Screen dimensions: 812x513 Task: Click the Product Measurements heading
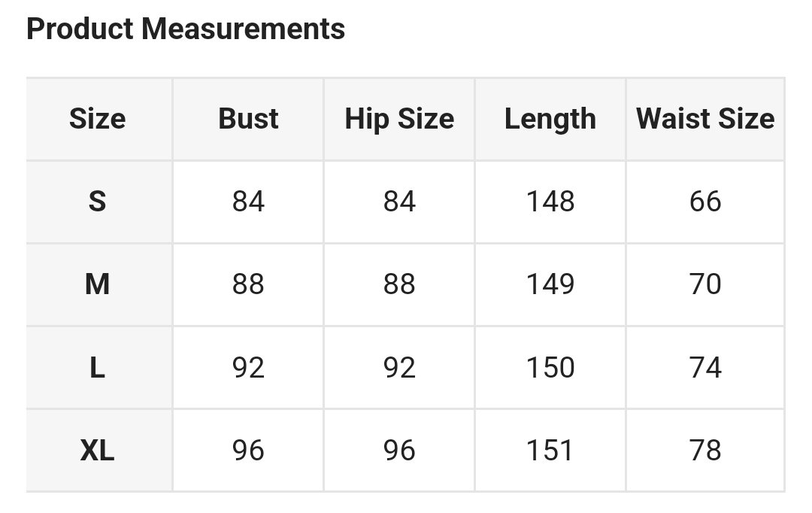tap(186, 29)
